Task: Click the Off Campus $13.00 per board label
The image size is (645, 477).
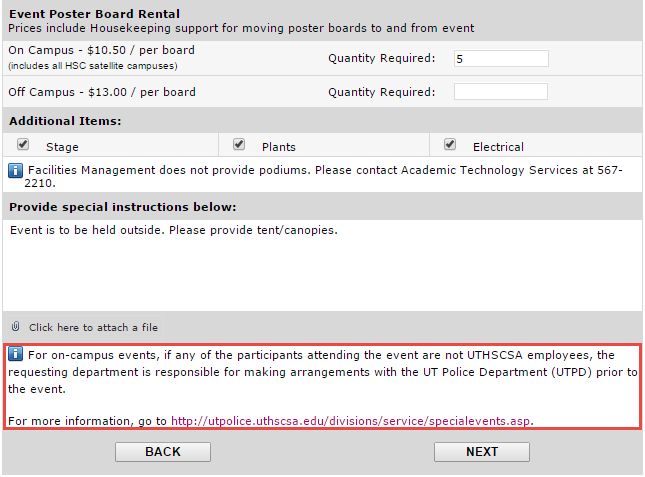Action: click(102, 92)
